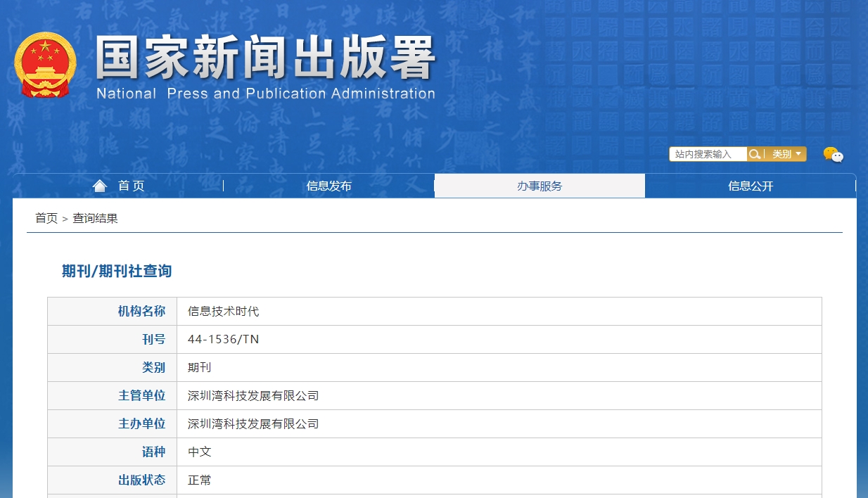Focus the 站内搜索输入 search field
The width and height of the screenshot is (868, 498).
tap(708, 154)
